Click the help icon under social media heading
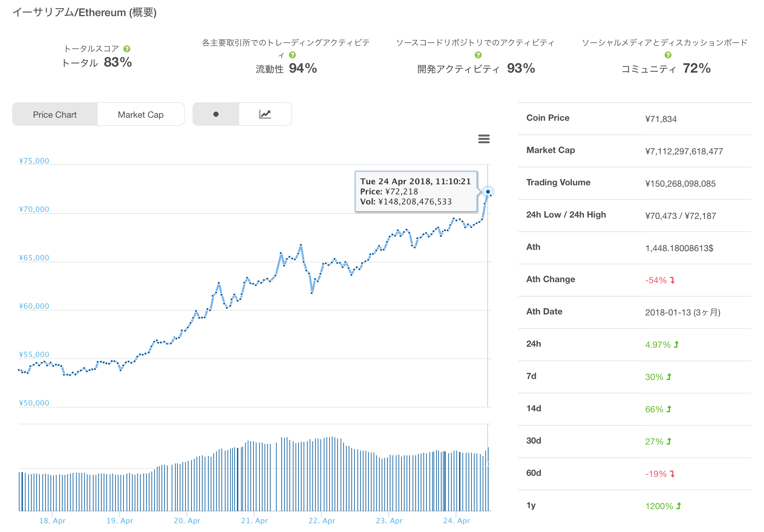 click(x=668, y=55)
